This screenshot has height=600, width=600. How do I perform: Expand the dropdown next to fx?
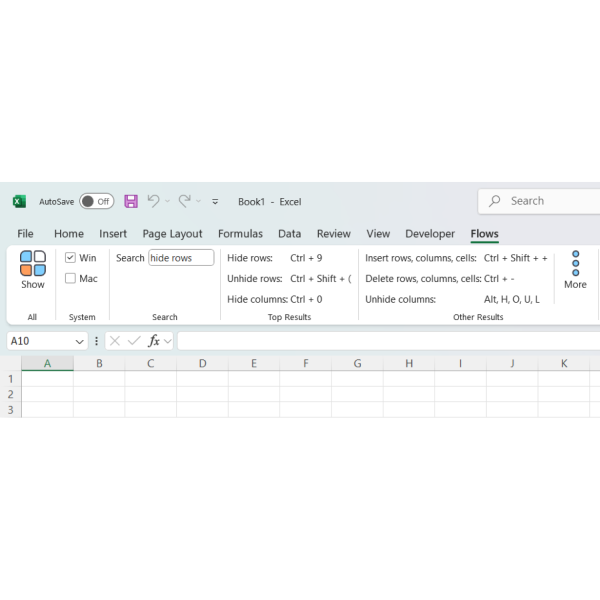pyautogui.click(x=168, y=341)
